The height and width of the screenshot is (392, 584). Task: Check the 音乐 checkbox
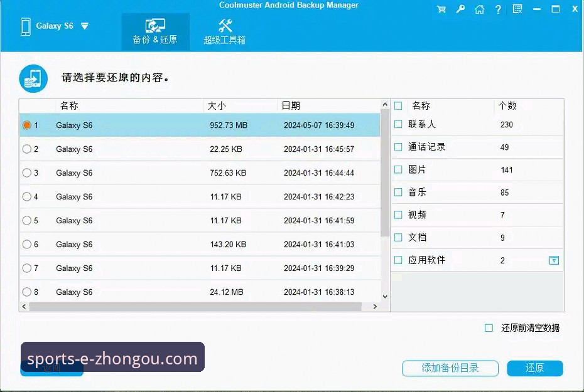398,193
